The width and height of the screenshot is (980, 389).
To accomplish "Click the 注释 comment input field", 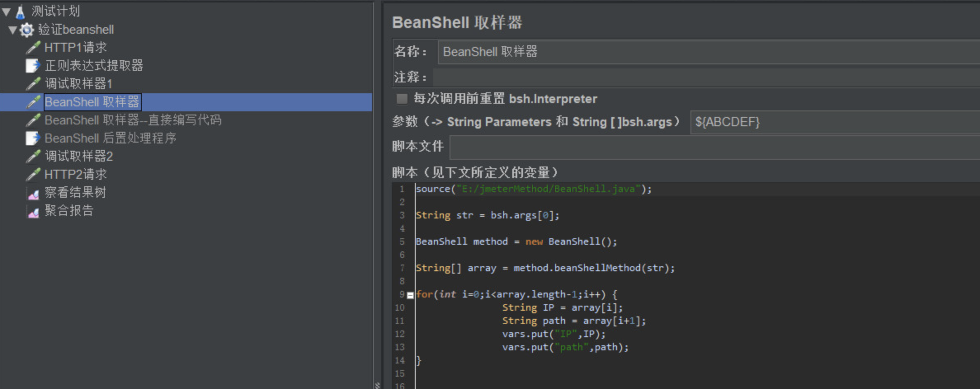I will pos(706,77).
